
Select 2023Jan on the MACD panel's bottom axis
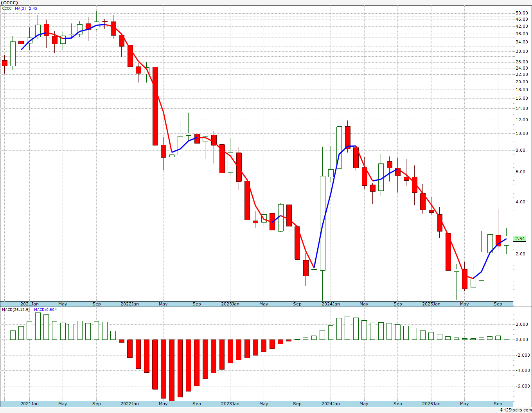230,404
